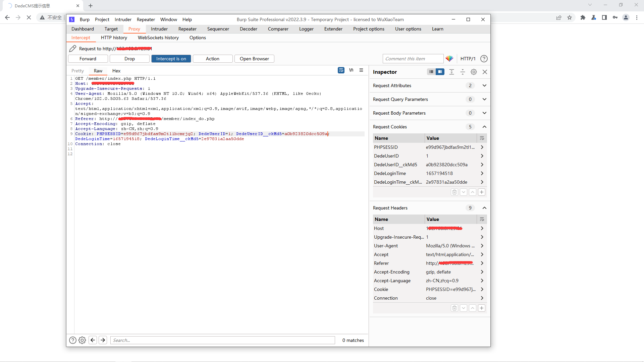Open the message editor hamburger menu
The width and height of the screenshot is (644, 362).
coord(361,70)
